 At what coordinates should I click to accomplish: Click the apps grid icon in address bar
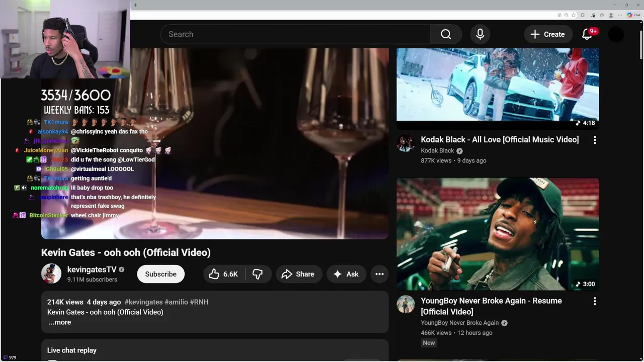point(559,15)
